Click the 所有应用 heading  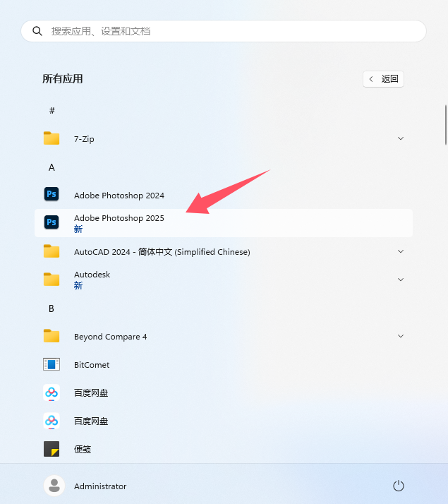[x=63, y=79]
